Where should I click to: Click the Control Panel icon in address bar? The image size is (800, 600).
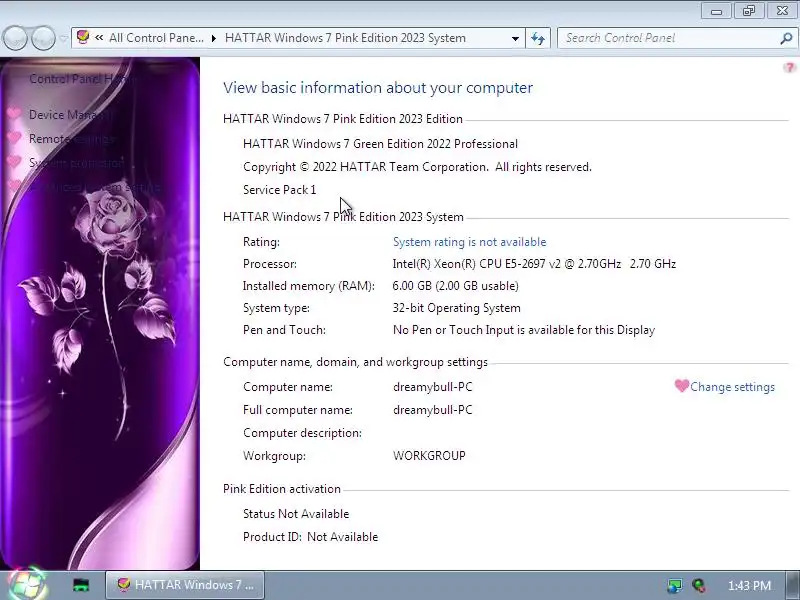coord(83,37)
